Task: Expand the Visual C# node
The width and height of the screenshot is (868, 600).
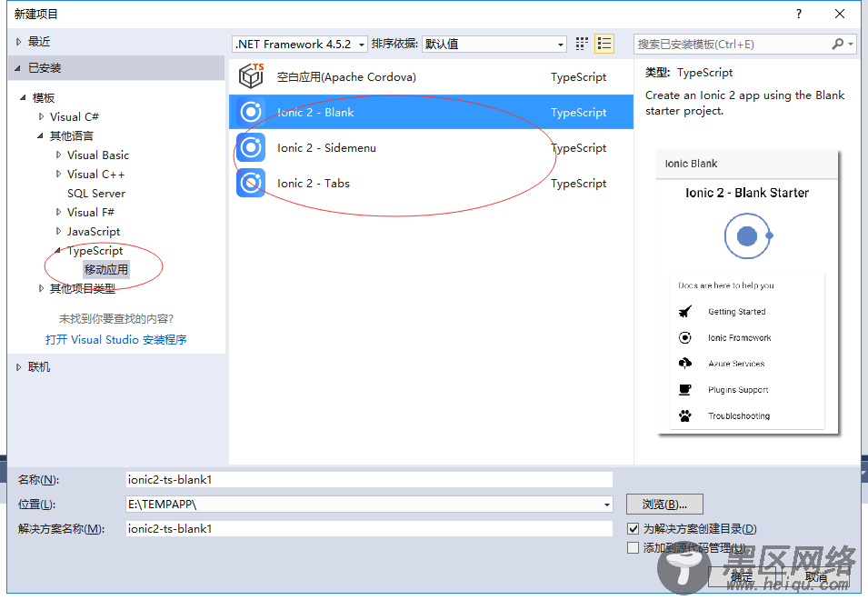Action: (x=41, y=116)
